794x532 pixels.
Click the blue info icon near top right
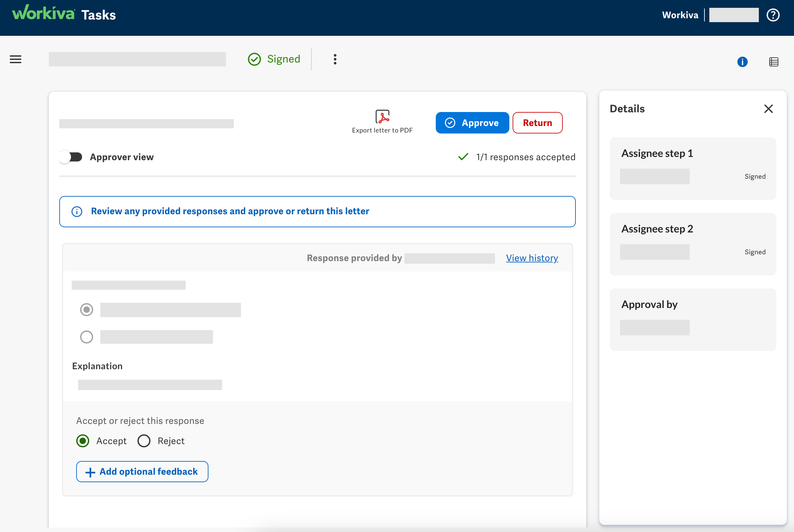(x=742, y=62)
